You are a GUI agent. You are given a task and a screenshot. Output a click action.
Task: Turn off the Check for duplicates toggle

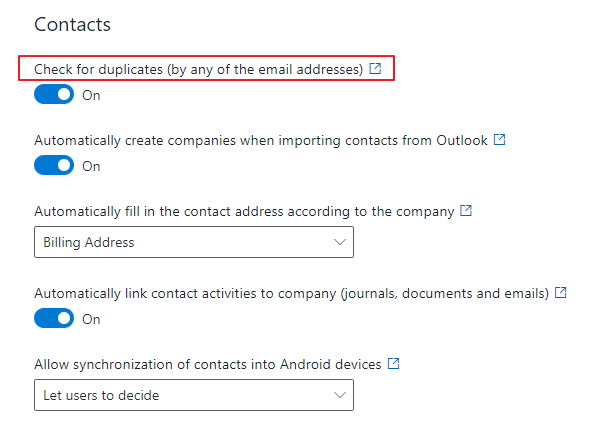[x=54, y=94]
